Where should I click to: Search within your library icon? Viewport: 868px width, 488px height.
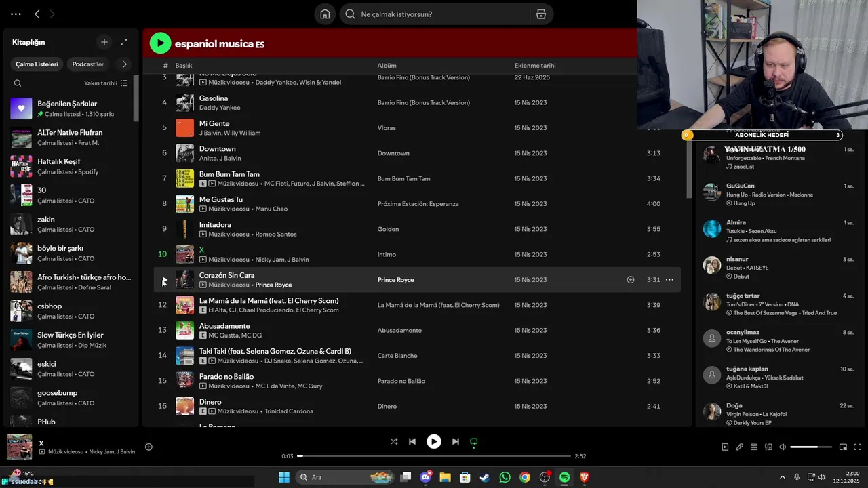coord(18,83)
